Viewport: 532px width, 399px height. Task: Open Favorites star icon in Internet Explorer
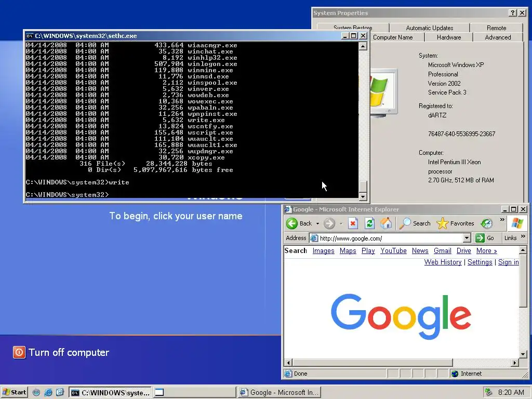point(442,223)
